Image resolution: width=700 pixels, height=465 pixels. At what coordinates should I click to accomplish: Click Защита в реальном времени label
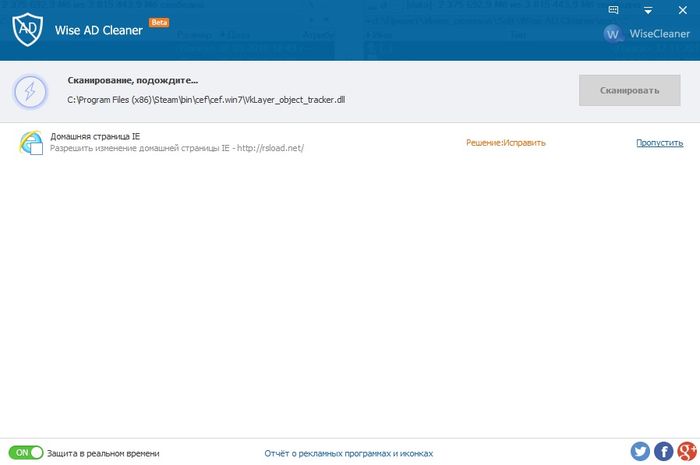(x=103, y=453)
